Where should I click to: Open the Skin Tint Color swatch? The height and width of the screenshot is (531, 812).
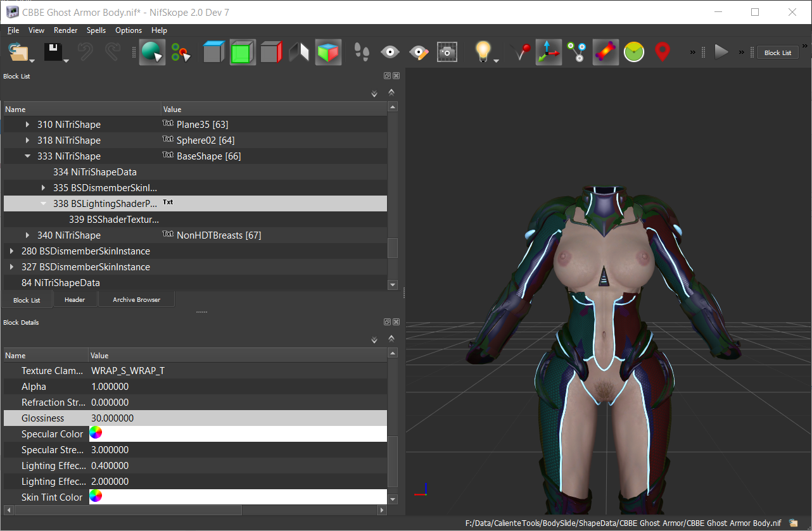click(96, 497)
